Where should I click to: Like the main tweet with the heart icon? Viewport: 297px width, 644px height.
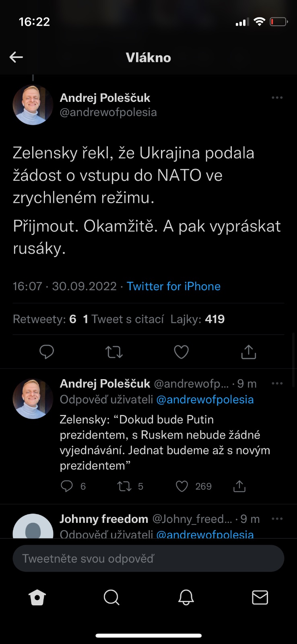point(181,352)
